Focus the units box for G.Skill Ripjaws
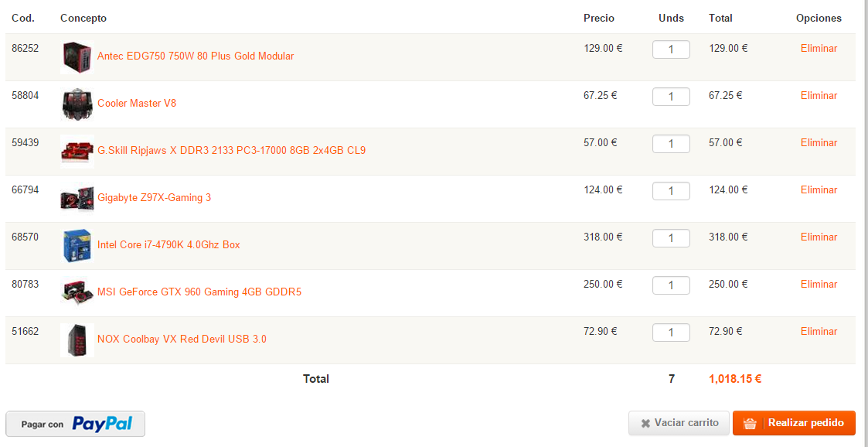Screen dimensions: 868x447 (x=671, y=144)
